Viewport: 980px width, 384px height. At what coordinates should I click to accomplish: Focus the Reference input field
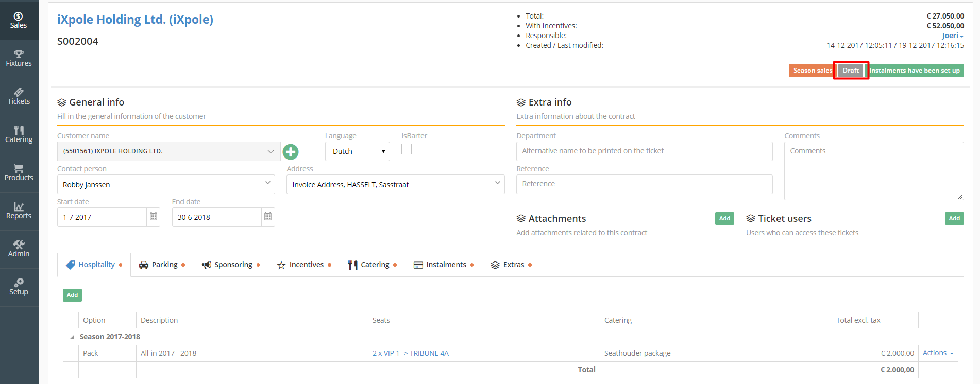pyautogui.click(x=644, y=184)
